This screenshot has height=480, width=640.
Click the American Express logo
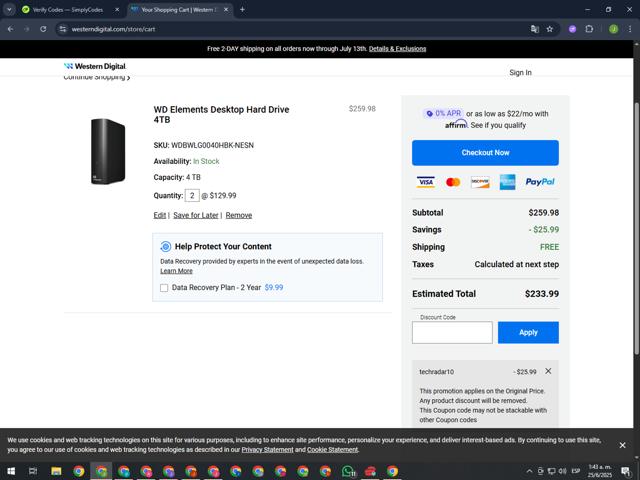click(507, 182)
